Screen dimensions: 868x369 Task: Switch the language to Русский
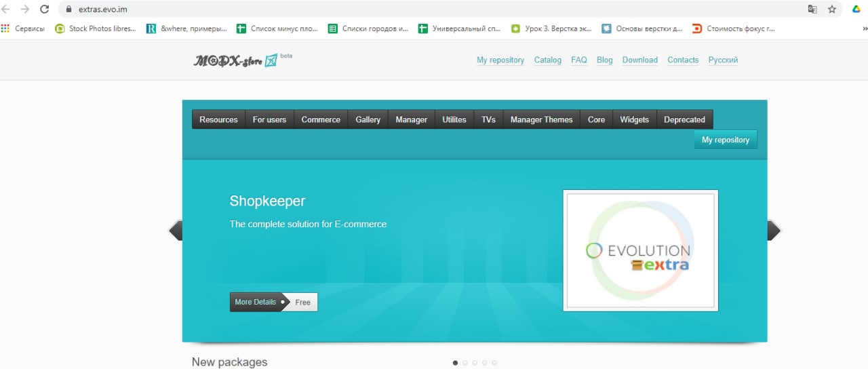tap(723, 60)
